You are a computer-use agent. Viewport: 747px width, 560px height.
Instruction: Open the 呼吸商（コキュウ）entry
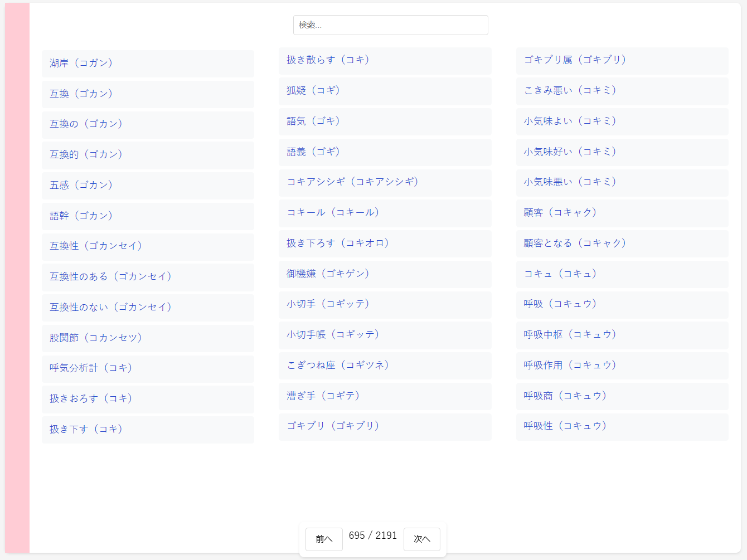(x=622, y=396)
